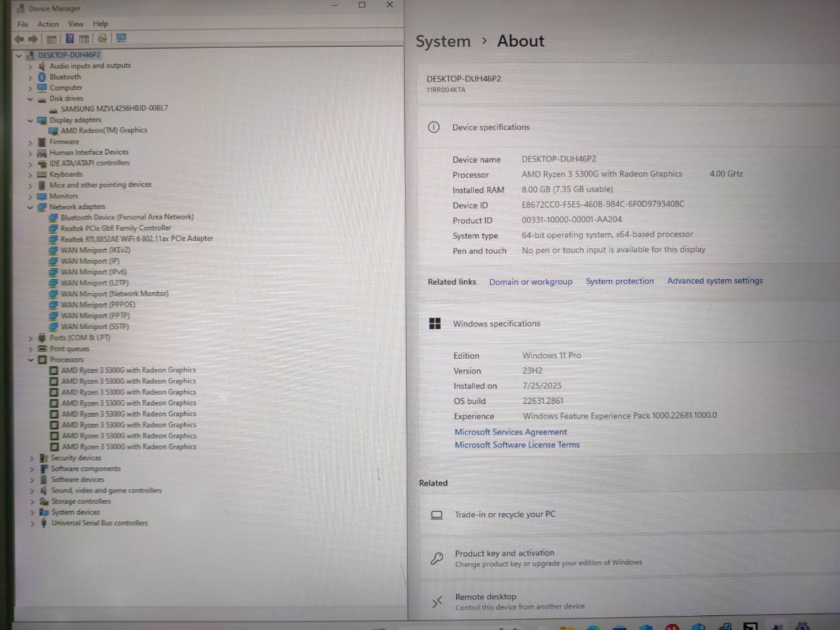Select the SAMSUNG MZVL4256HBJD-00BL7 disk drive
840x630 pixels.
tap(114, 109)
